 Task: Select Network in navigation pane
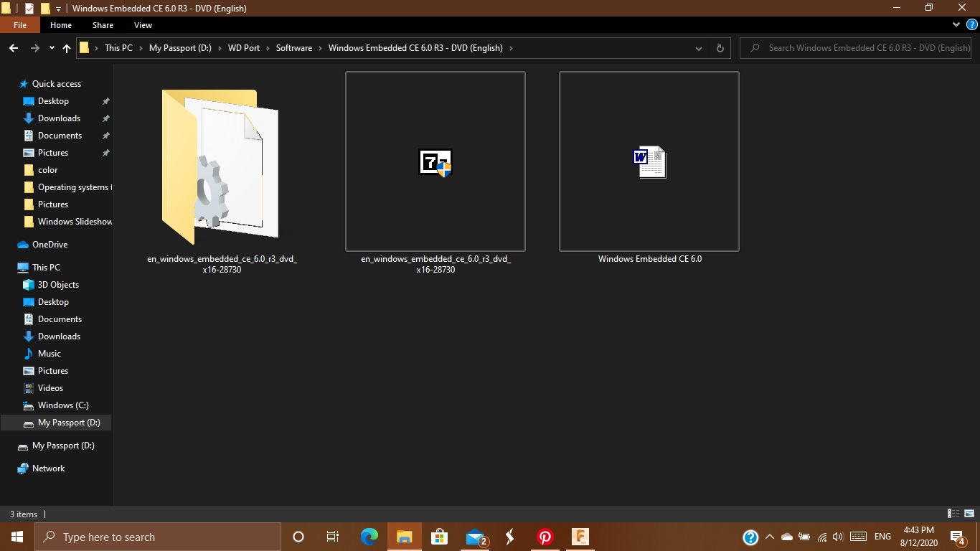[x=48, y=468]
